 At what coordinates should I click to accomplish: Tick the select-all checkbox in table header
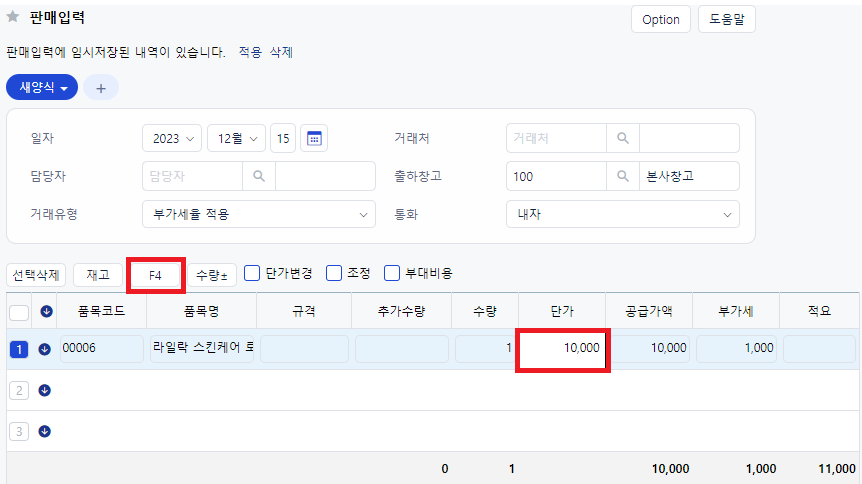coord(19,312)
